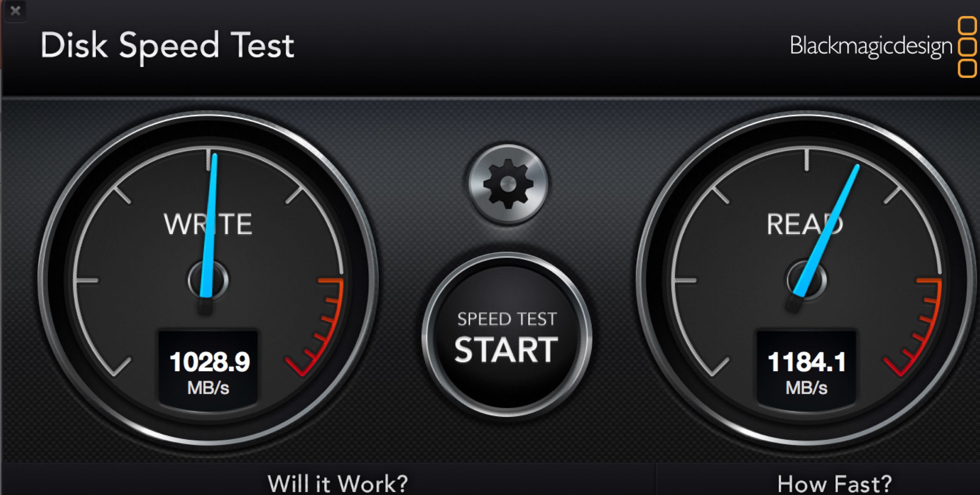The image size is (980, 495).
Task: Select the 1184.1 read speed readout
Action: 807,362
